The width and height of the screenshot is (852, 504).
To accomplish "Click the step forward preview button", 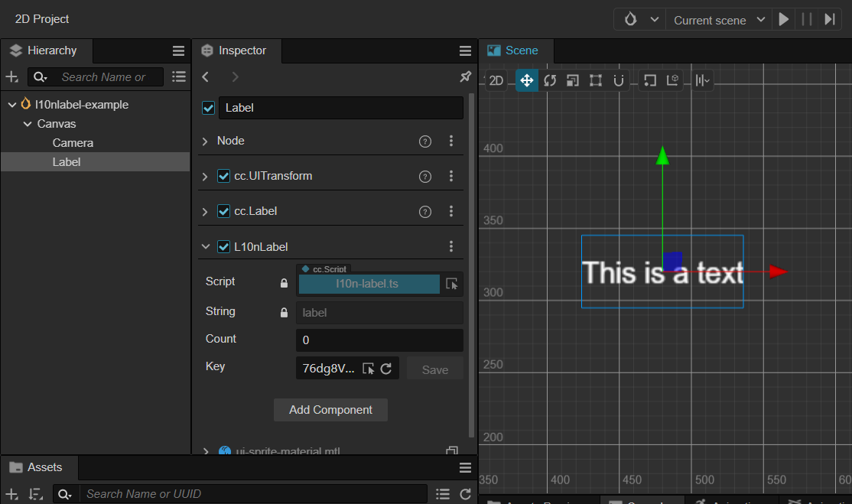I will 830,20.
